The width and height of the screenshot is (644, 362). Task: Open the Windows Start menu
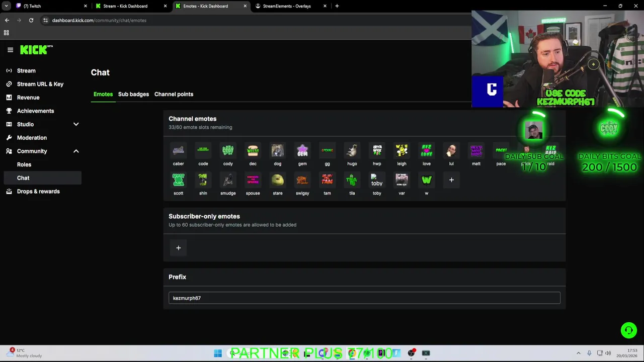[x=218, y=353]
